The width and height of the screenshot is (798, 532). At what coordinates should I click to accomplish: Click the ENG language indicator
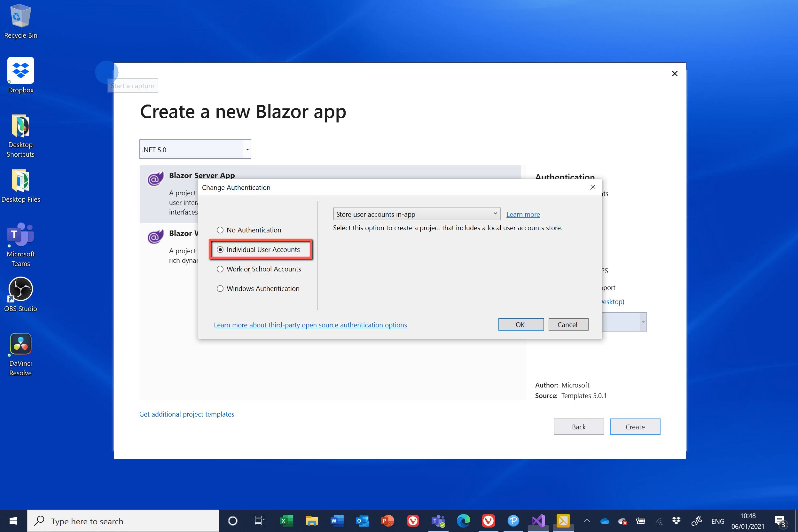pos(717,521)
